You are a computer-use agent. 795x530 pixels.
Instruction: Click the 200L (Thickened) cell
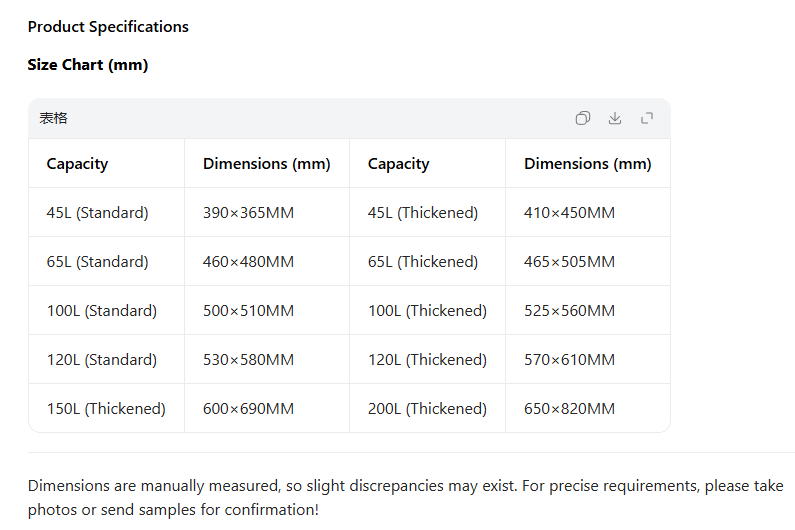427,409
